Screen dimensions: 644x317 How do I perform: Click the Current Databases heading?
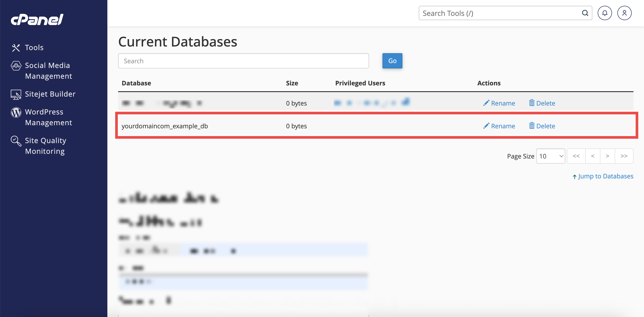pyautogui.click(x=178, y=41)
